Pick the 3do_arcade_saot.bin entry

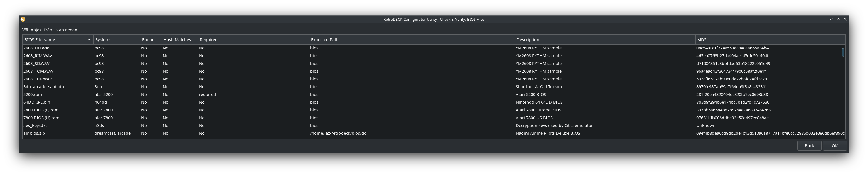[44, 87]
